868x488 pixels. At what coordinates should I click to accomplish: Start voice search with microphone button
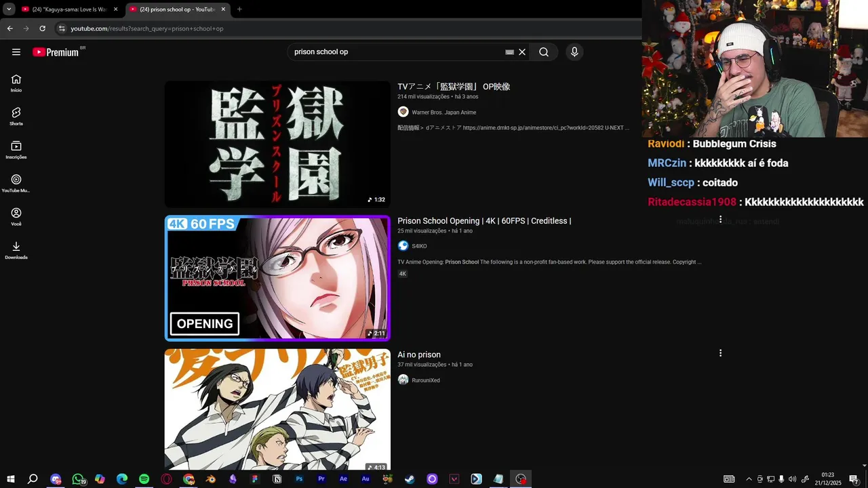[x=574, y=52]
